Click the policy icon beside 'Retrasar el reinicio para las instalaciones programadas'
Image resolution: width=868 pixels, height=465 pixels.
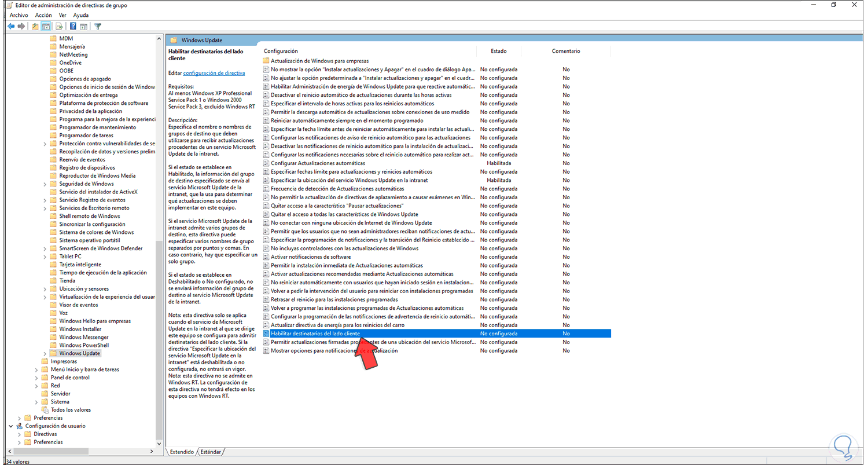(x=266, y=299)
